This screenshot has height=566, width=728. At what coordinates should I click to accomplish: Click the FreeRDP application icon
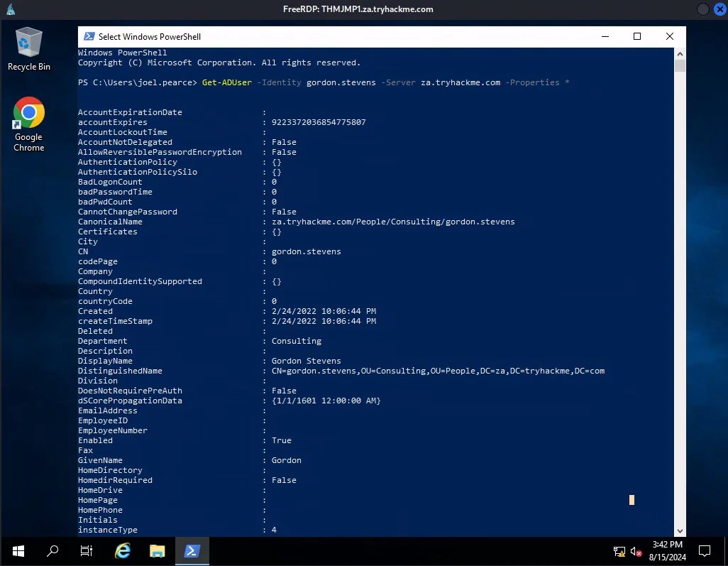(11, 9)
